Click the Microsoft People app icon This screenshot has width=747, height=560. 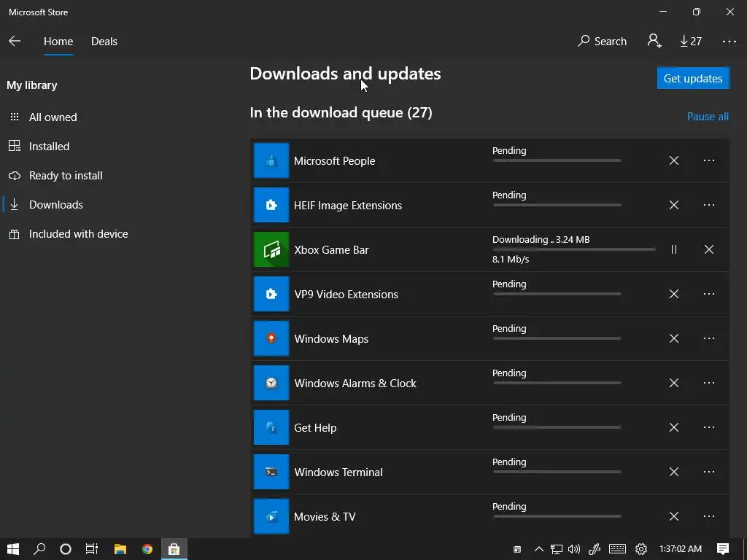point(271,160)
